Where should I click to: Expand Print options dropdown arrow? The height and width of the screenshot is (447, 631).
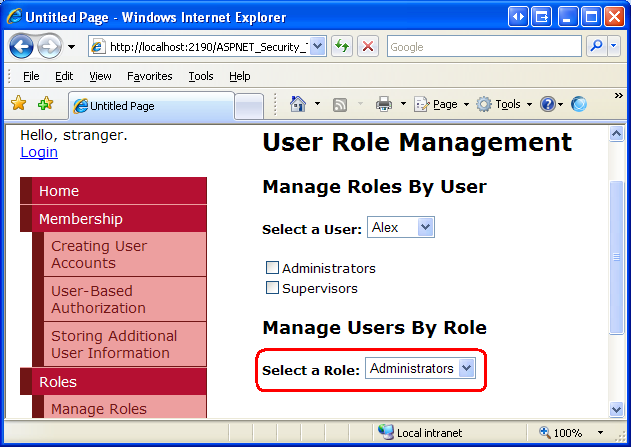pos(403,104)
